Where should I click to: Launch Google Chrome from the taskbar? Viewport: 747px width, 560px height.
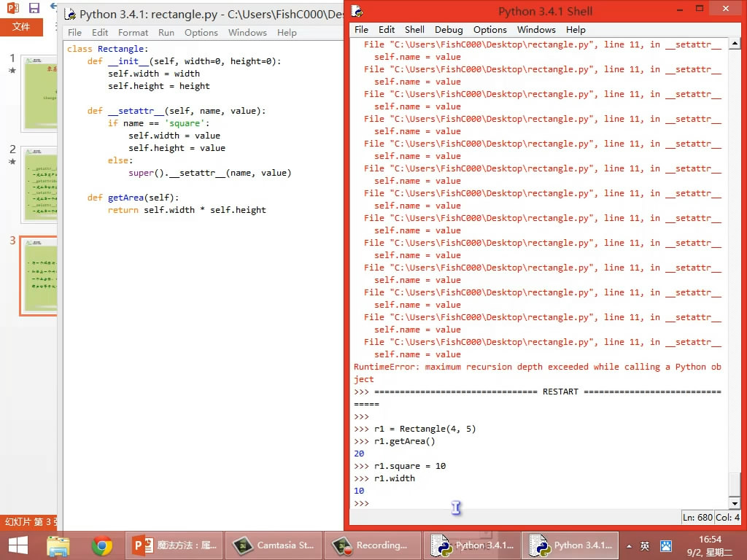[x=101, y=545]
